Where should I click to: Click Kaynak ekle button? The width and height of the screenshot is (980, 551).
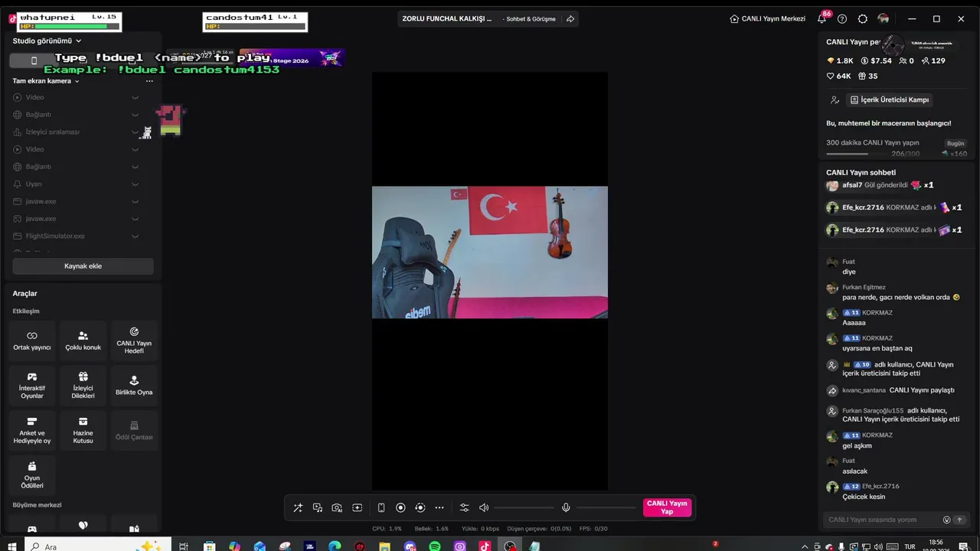[83, 266]
